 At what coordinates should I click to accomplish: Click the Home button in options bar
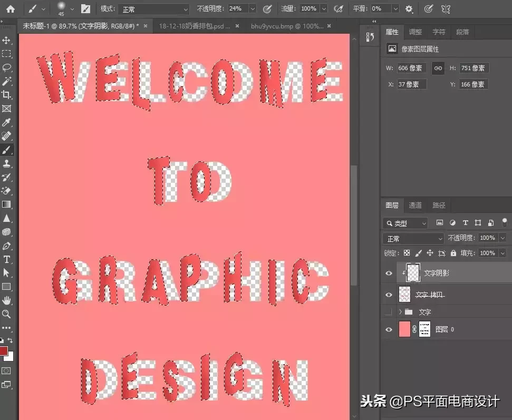[11, 9]
